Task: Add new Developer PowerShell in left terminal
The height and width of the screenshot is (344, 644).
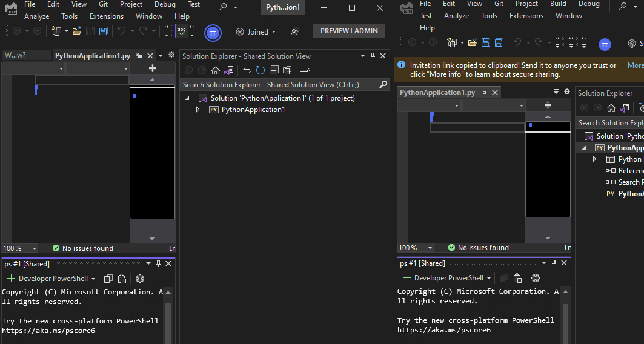Action: click(x=11, y=279)
